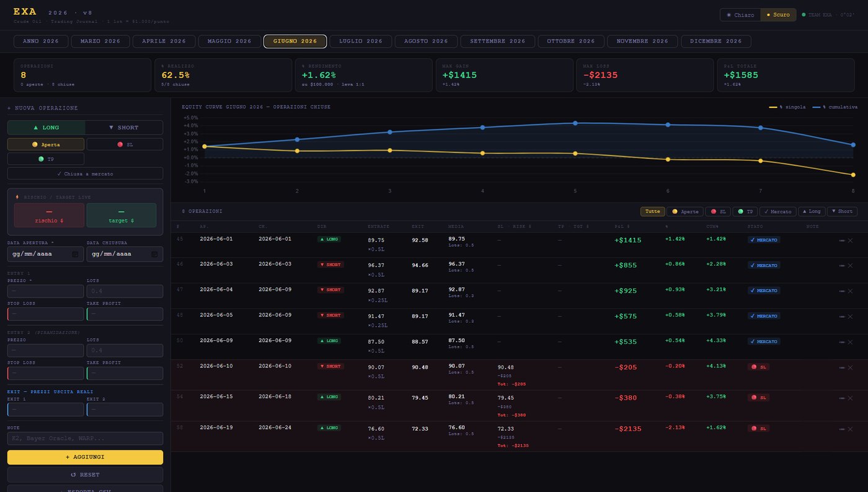Focus the Exit 1 price input

pos(45,410)
